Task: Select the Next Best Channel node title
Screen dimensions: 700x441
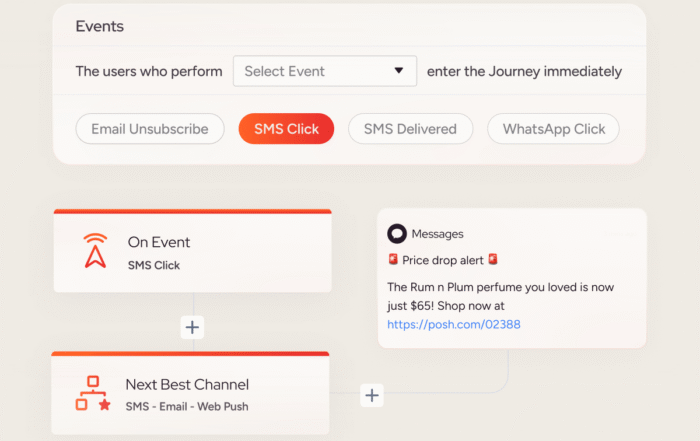Action: pos(187,384)
